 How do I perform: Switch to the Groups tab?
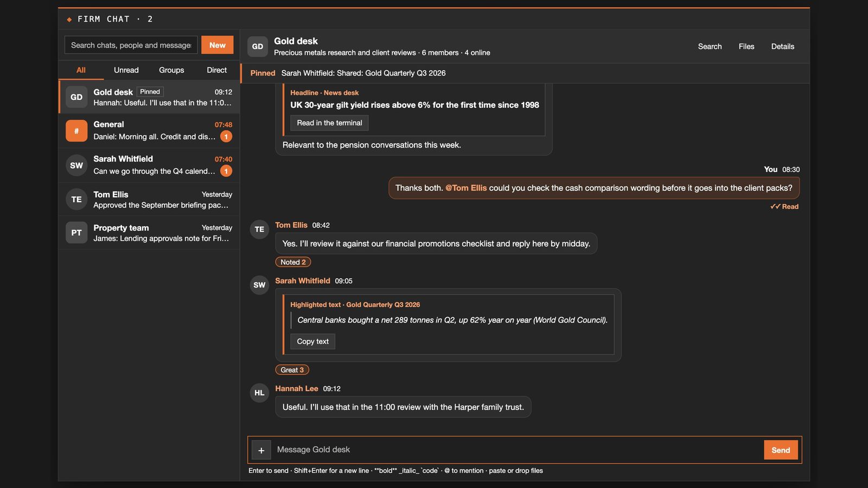point(171,70)
